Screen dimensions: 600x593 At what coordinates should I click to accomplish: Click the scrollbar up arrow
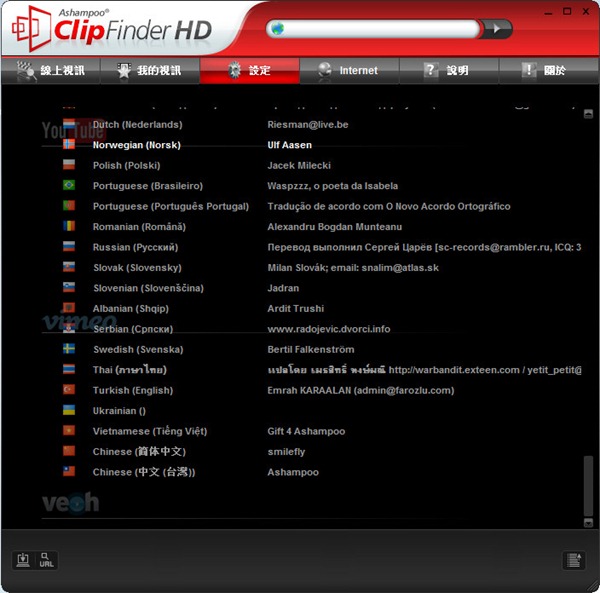(588, 114)
